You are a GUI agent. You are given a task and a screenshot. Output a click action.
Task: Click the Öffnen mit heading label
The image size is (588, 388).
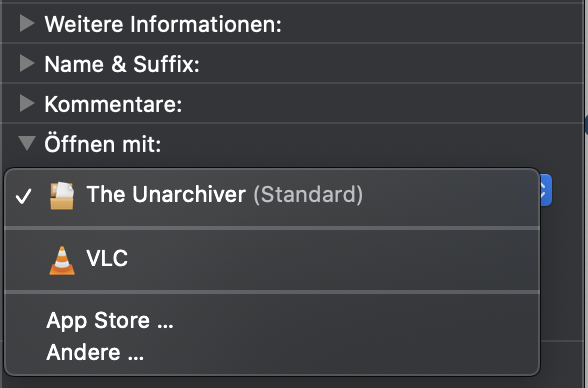pos(103,144)
